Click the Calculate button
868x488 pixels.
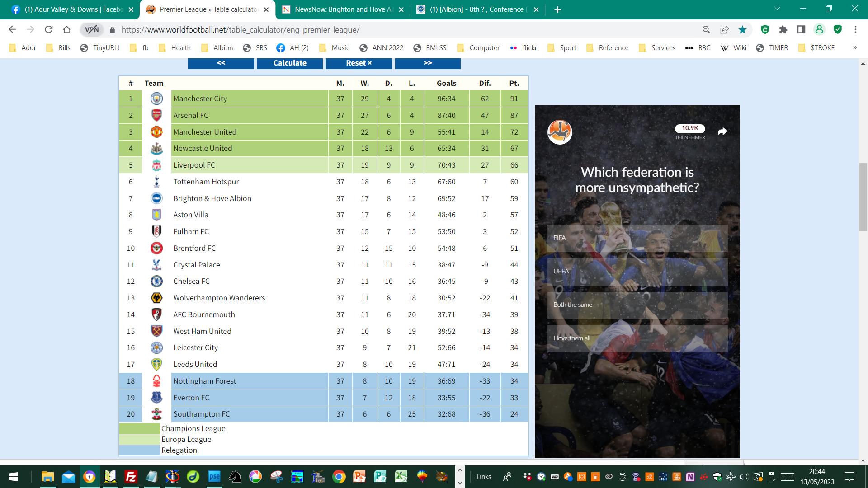point(290,63)
